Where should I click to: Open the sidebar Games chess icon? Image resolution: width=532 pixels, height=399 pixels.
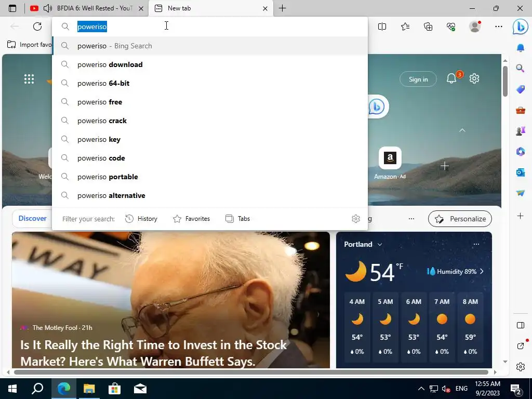521,130
